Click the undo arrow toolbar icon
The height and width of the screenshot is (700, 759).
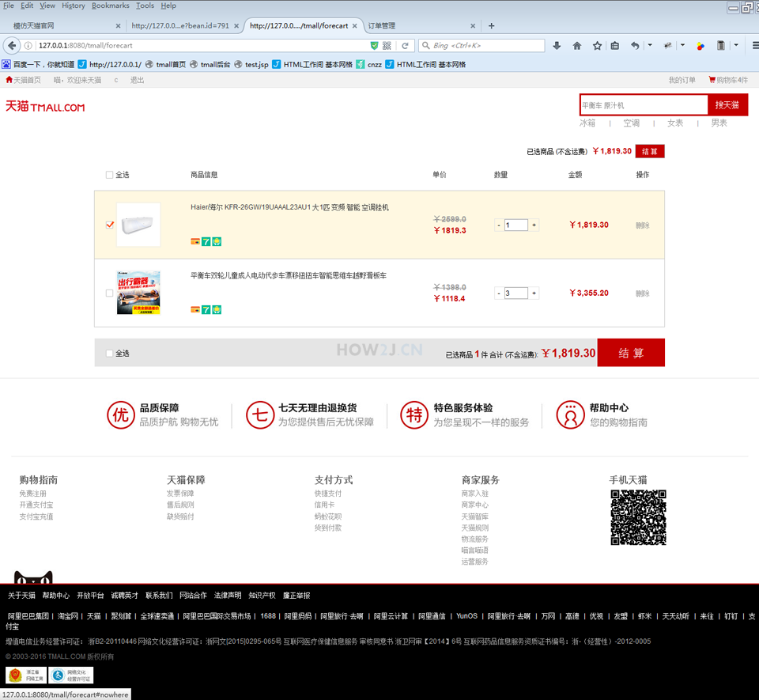(x=635, y=46)
